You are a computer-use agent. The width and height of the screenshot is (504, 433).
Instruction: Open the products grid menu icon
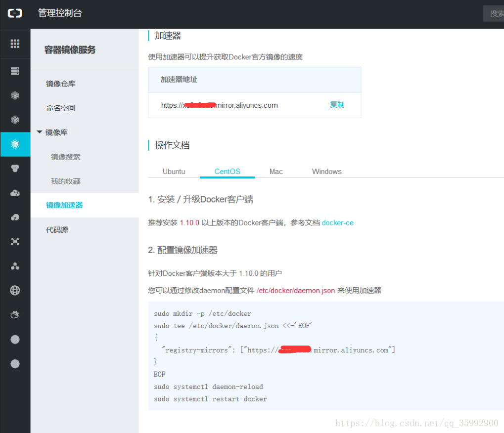[15, 43]
